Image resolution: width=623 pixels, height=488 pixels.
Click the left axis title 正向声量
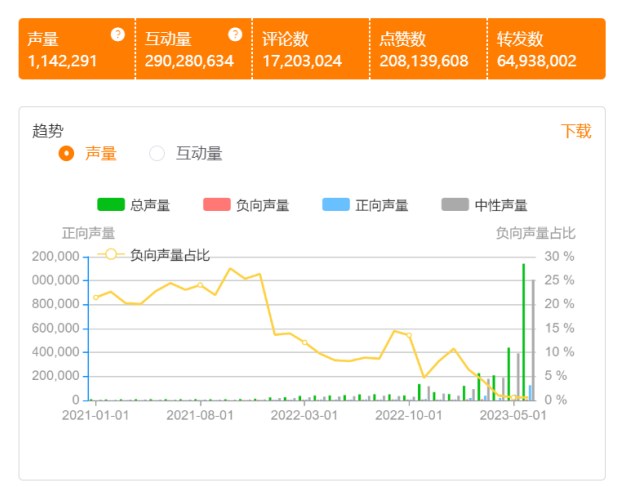88,233
